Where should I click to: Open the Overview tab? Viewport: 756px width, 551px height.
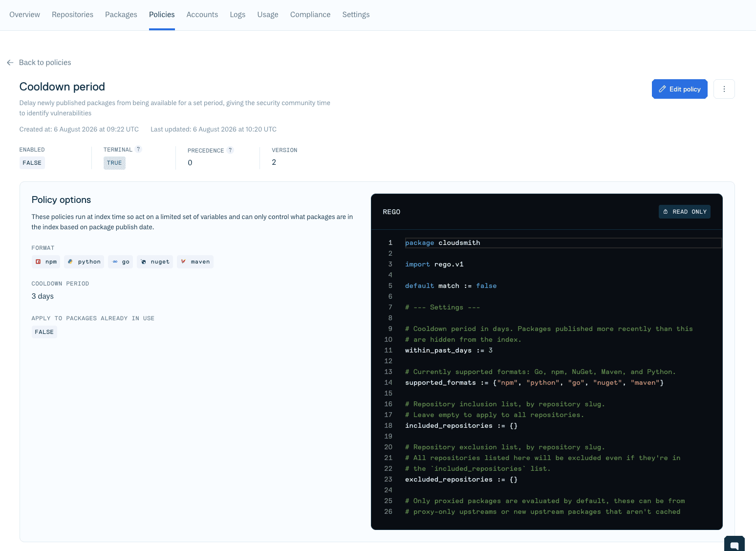pos(24,15)
